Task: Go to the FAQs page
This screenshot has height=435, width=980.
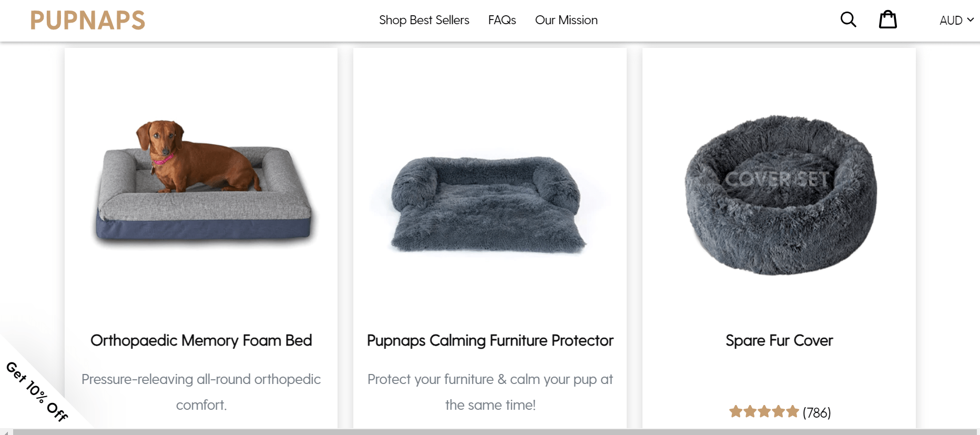Action: [x=502, y=20]
